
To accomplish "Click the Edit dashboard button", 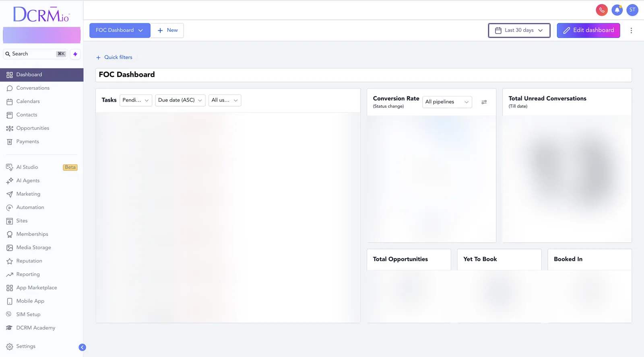I will coord(588,31).
